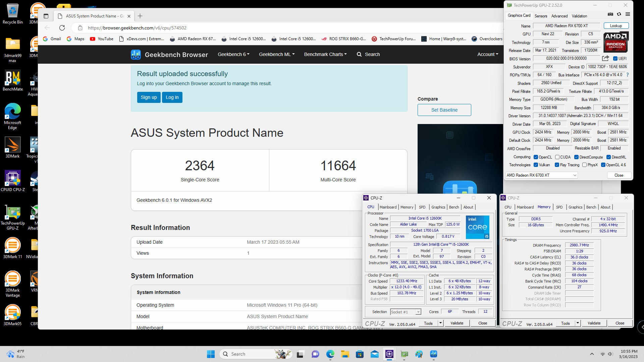The width and height of the screenshot is (644, 362).
Task: Open the 3DMark Vantage desktop shortcut
Action: coord(13,284)
